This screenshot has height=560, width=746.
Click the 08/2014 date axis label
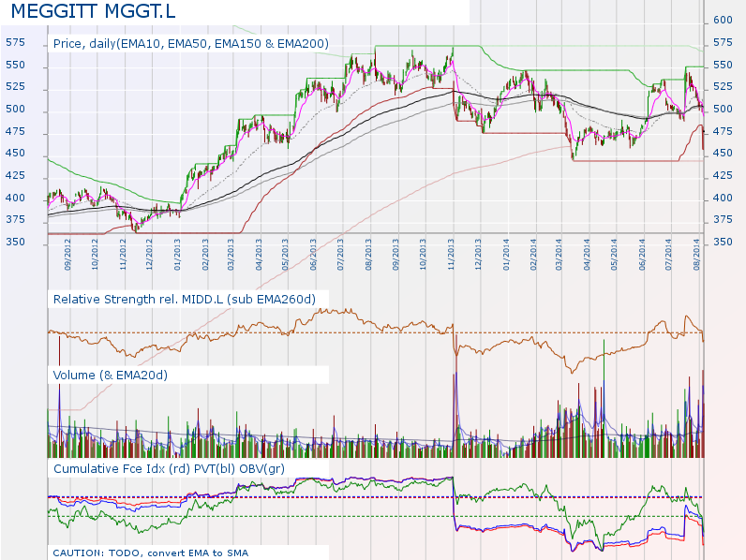697,256
